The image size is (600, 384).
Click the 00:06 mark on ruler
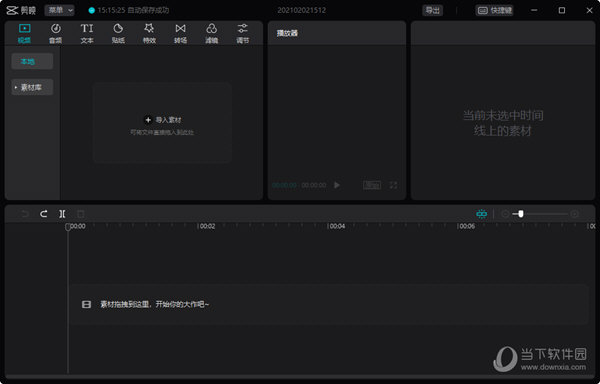pos(466,226)
